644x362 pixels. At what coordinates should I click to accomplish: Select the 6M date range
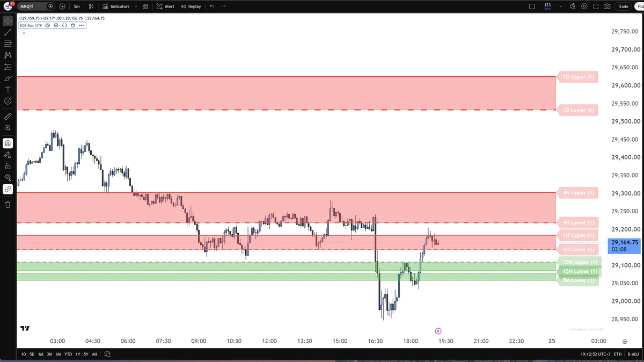tap(58, 354)
